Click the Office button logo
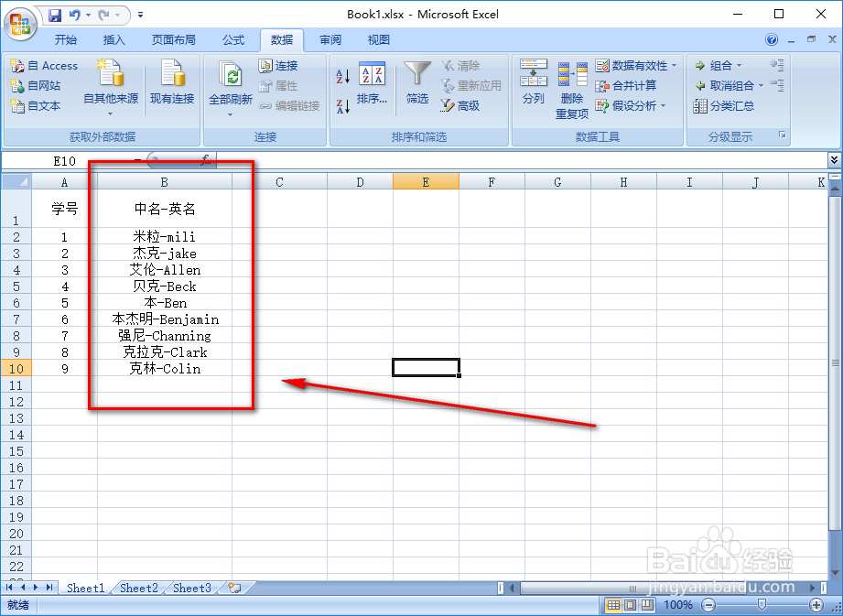Viewport: 843px width, 616px height. pyautogui.click(x=20, y=24)
